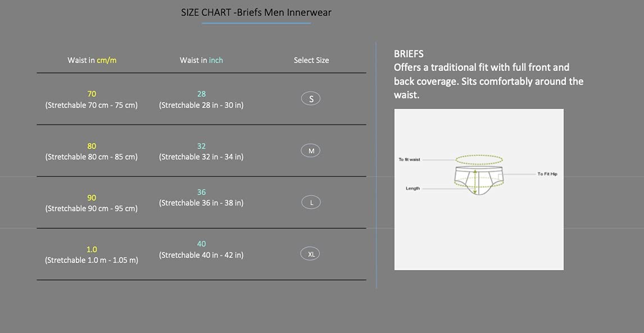Choose the L size oval
644x333 pixels.
(311, 202)
